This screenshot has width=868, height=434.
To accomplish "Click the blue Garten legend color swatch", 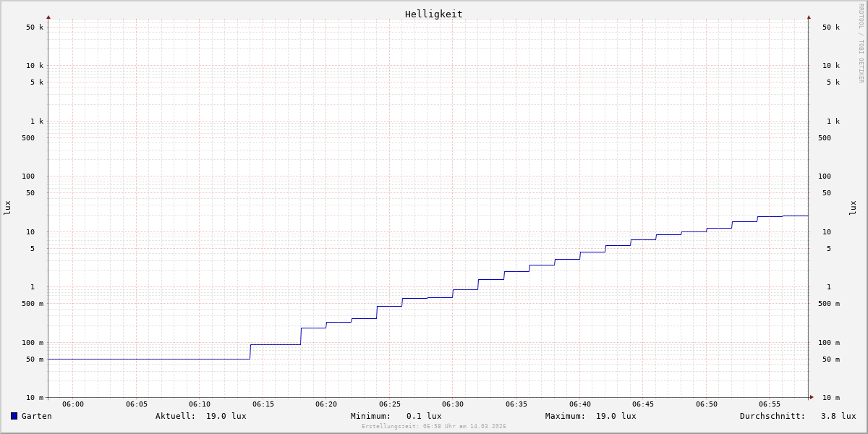I will tap(14, 416).
